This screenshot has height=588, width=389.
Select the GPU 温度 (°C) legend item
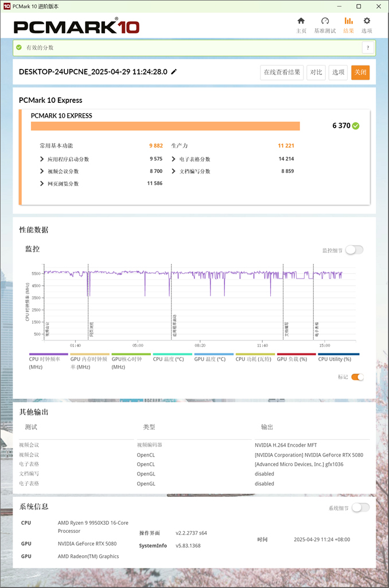(213, 358)
